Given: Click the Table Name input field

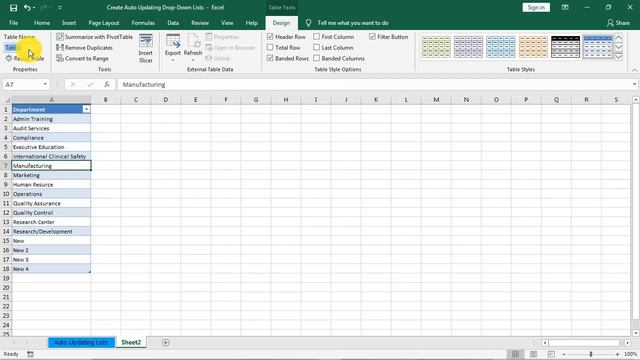Looking at the screenshot, I should (x=24, y=48).
